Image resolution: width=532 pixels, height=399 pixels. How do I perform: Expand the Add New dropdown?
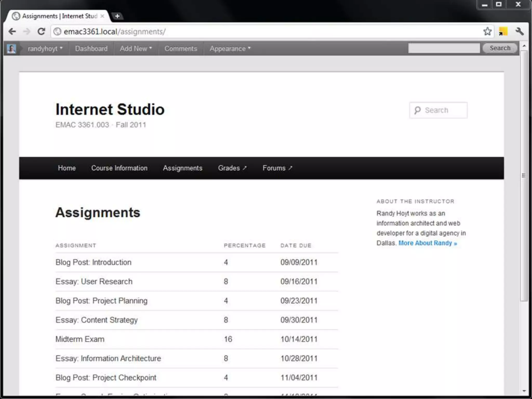click(x=136, y=49)
